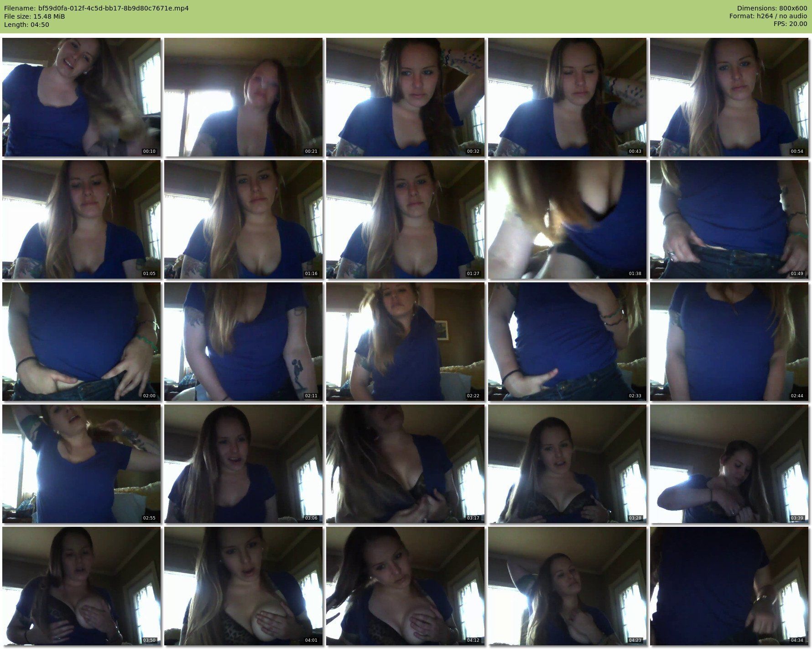812x649 pixels.
Task: Open the thumbnail stamped 00:32
Action: (x=405, y=97)
